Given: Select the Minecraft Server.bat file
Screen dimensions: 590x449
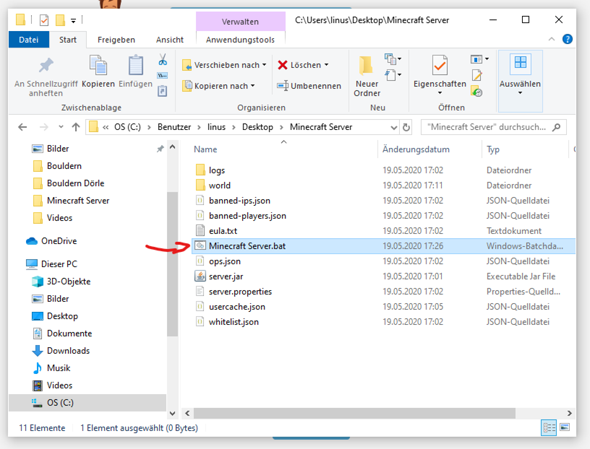Looking at the screenshot, I should pos(383,246).
